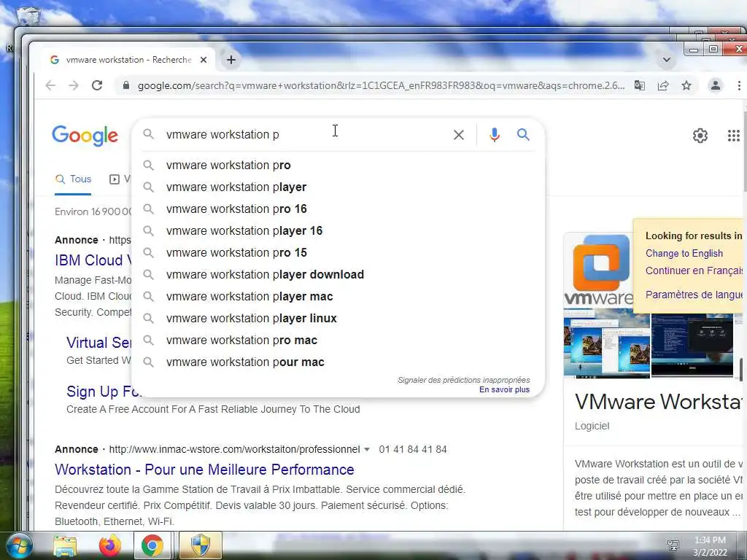Open the dark terminal screenshot thumbnail

[x=692, y=345]
